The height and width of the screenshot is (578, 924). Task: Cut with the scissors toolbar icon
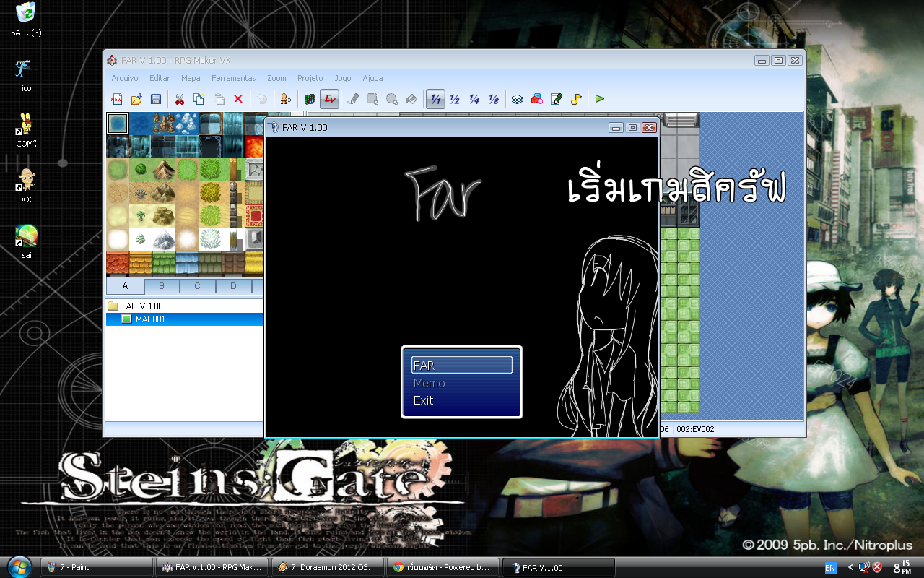(x=180, y=99)
